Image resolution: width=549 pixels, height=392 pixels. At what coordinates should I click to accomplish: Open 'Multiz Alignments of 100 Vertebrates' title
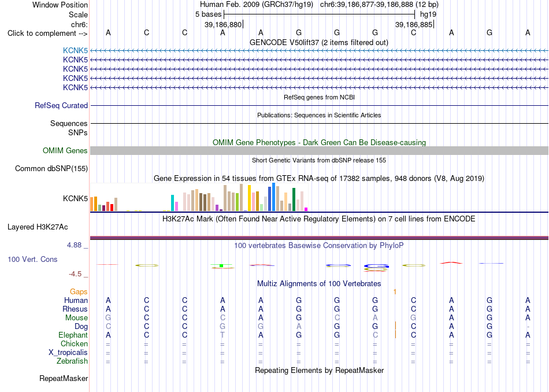point(319,283)
